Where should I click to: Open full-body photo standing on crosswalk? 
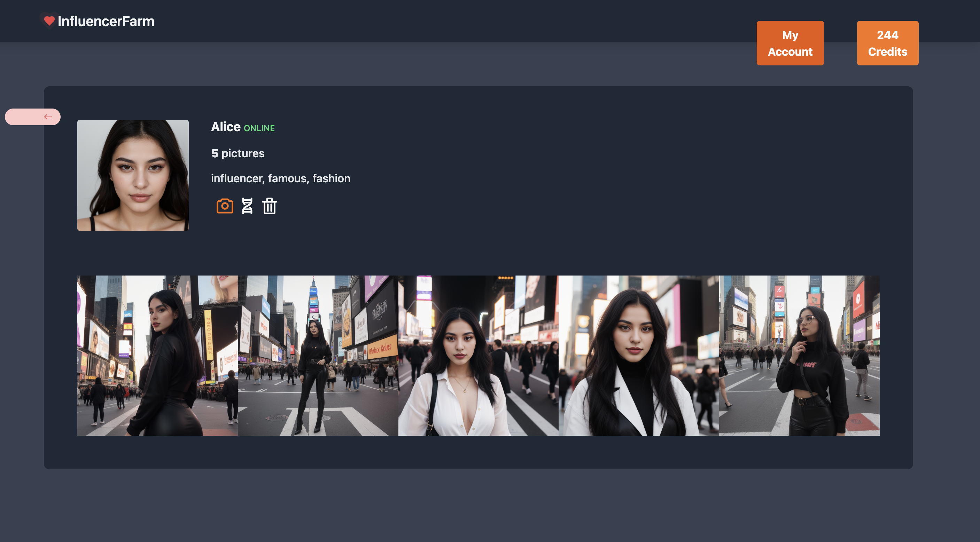click(x=318, y=356)
